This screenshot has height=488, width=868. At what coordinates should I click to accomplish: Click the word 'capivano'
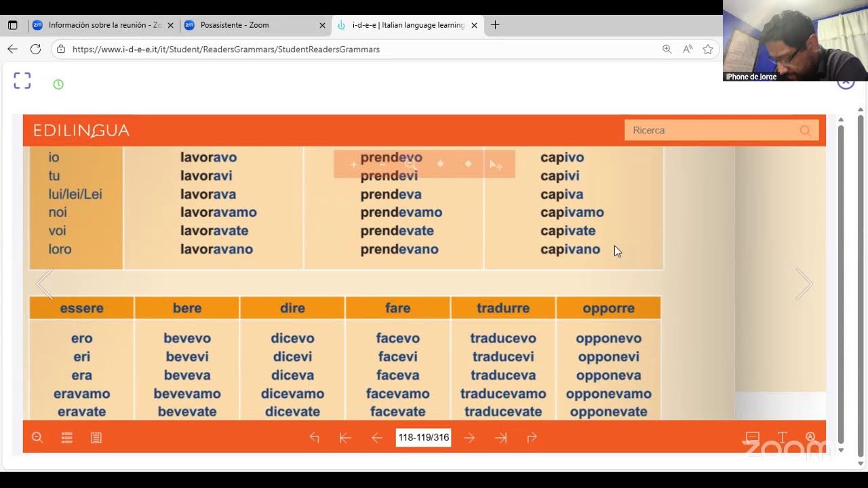[x=570, y=249]
